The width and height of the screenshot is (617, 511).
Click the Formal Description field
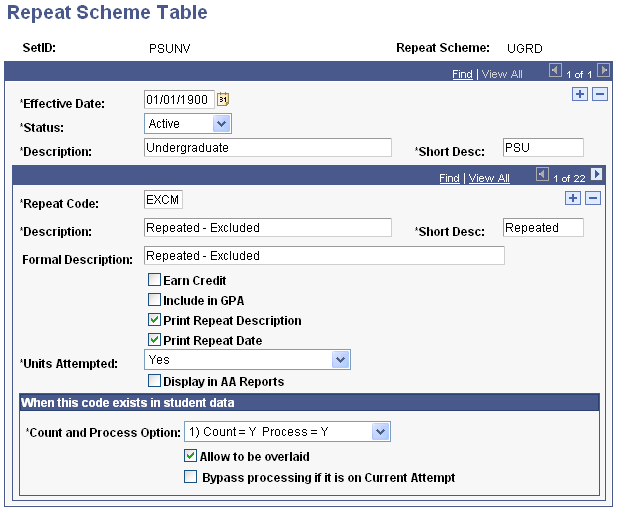(x=324, y=256)
